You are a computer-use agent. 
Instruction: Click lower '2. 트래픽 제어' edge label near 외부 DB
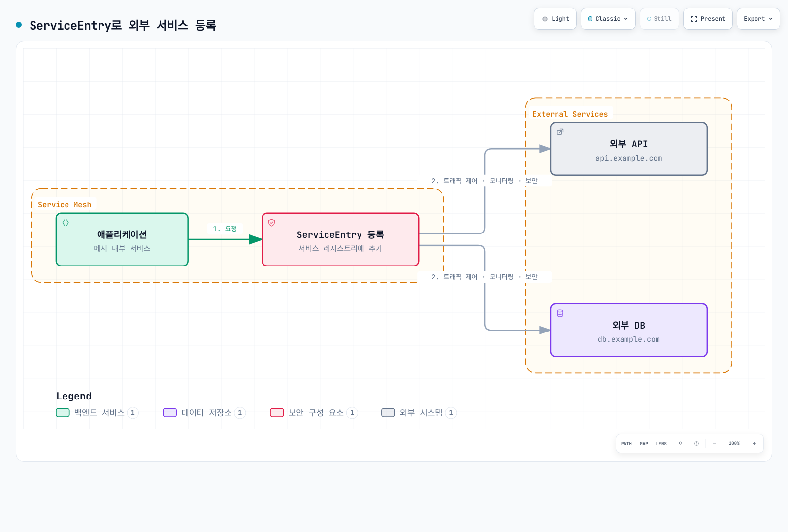click(485, 277)
